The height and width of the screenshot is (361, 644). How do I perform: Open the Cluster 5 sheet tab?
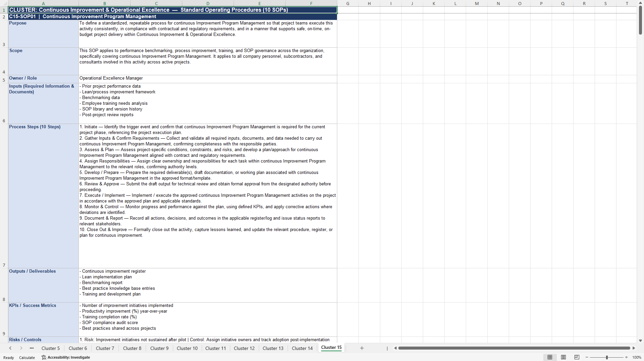(x=51, y=348)
